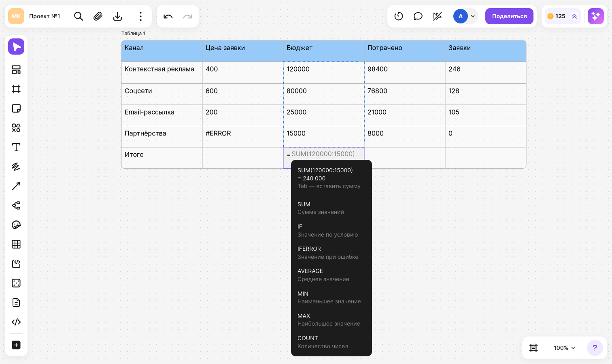This screenshot has width=612, height=364.
Task: Select the frame tool in sidebar
Action: point(16,89)
